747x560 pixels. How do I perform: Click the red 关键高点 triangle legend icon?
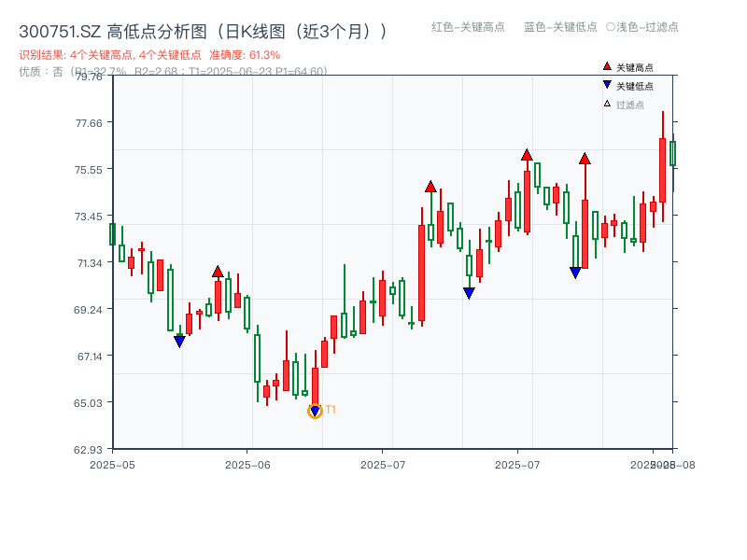(606, 66)
